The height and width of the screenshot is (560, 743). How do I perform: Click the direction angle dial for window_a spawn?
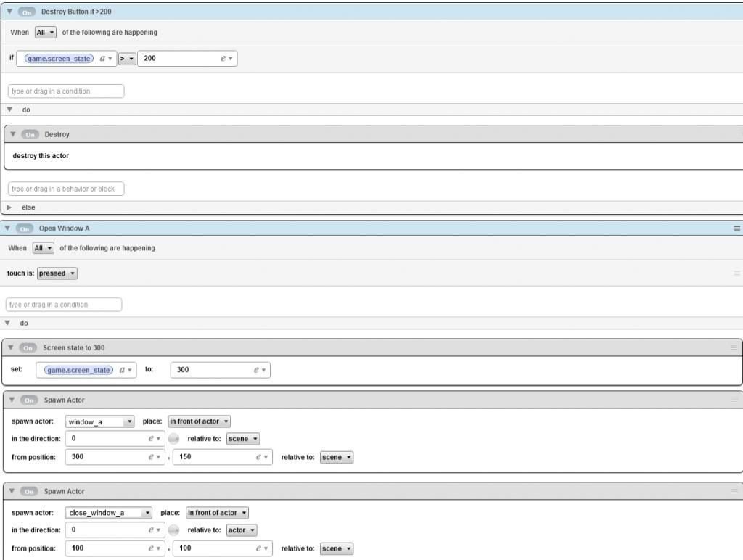[173, 439]
